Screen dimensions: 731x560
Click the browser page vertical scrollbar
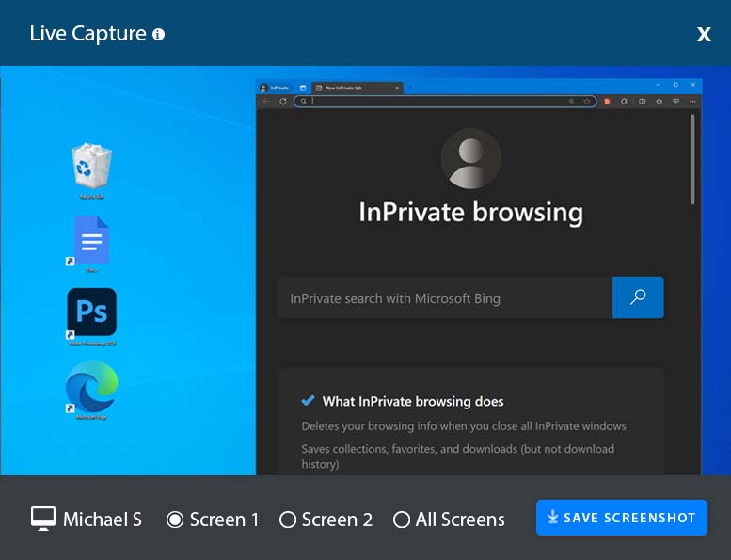point(693,160)
